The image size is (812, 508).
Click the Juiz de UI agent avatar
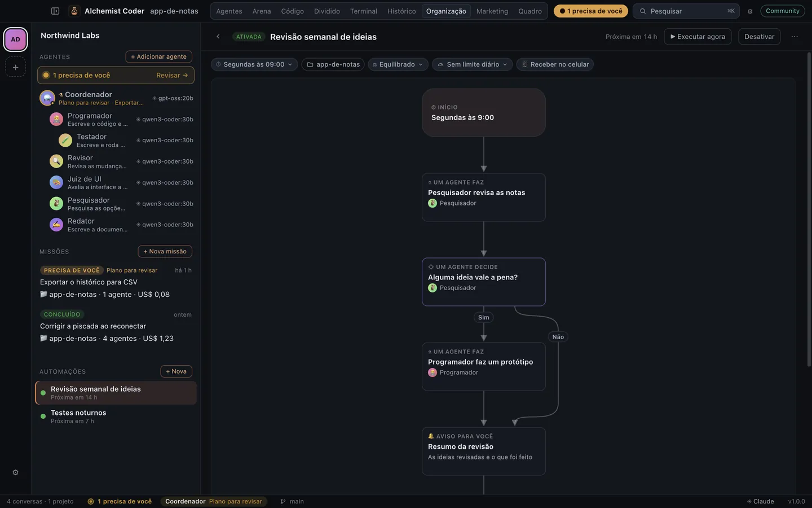coord(56,182)
